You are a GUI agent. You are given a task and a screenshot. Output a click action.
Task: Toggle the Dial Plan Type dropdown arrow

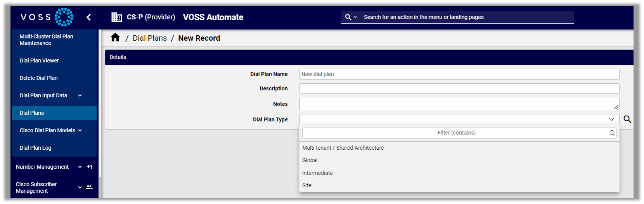click(611, 119)
